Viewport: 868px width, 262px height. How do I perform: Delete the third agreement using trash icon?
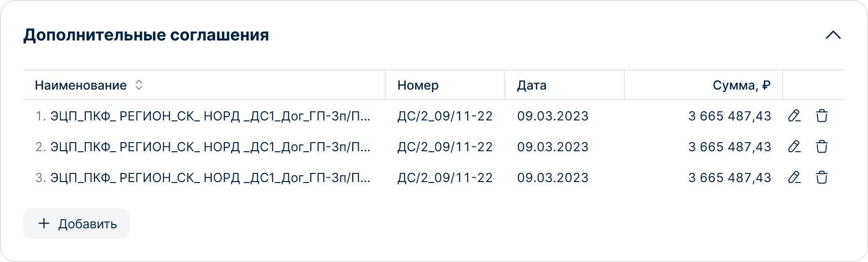pos(822,178)
